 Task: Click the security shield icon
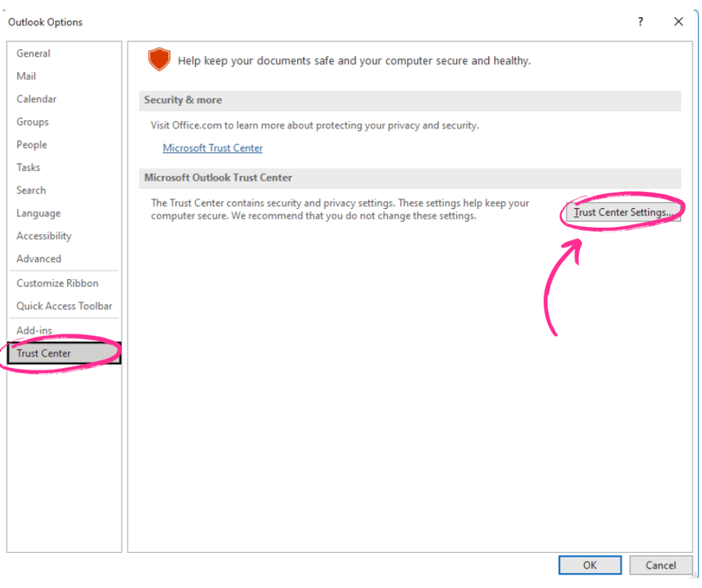click(x=159, y=59)
